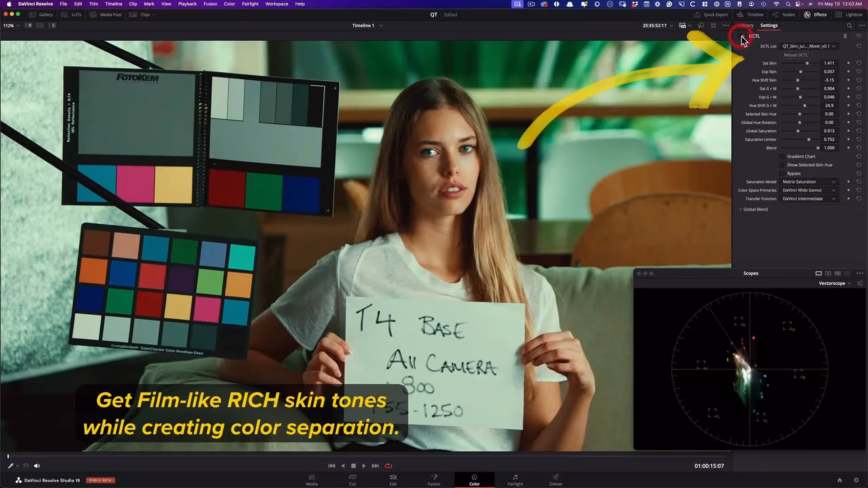Open the Gallery panel
This screenshot has width=868, height=488.
pos(41,15)
